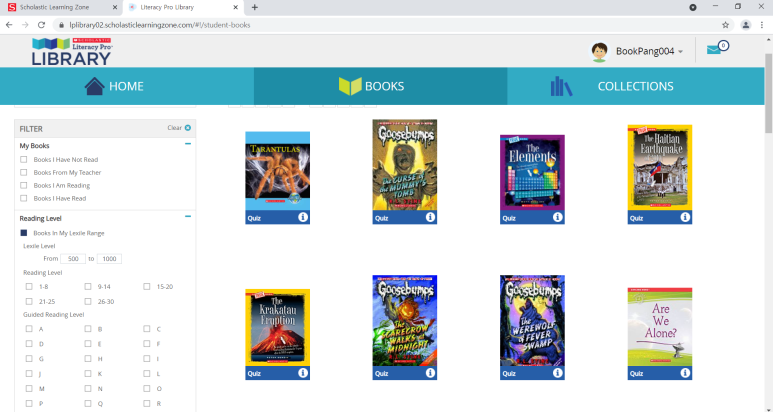This screenshot has width=773, height=412.
Task: Open a new browser tab with plus icon
Action: 254,7
